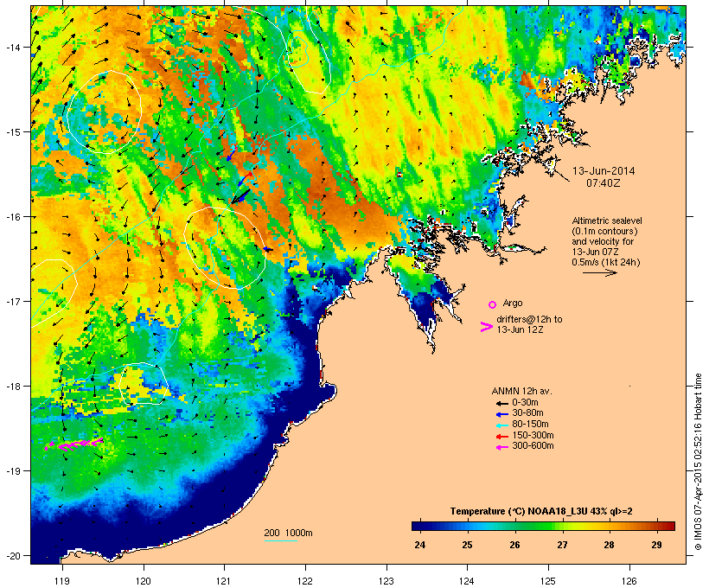Click the latitude label -18
The width and height of the screenshot is (709, 588).
click(12, 387)
